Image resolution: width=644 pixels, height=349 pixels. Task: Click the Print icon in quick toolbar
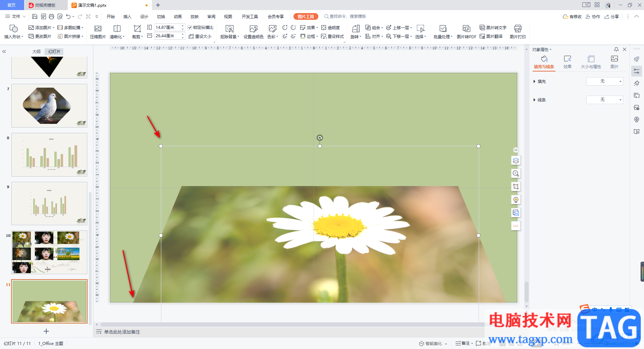pos(51,16)
